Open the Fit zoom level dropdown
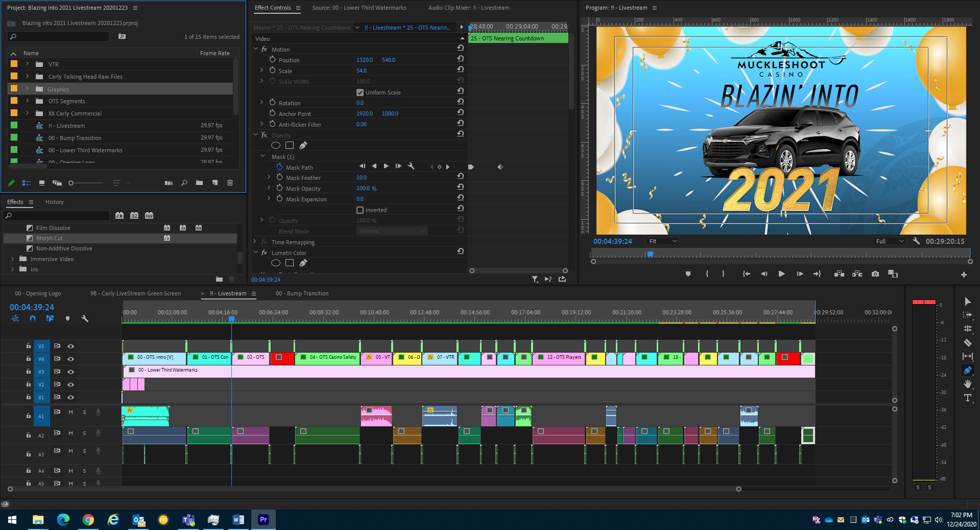 (662, 241)
